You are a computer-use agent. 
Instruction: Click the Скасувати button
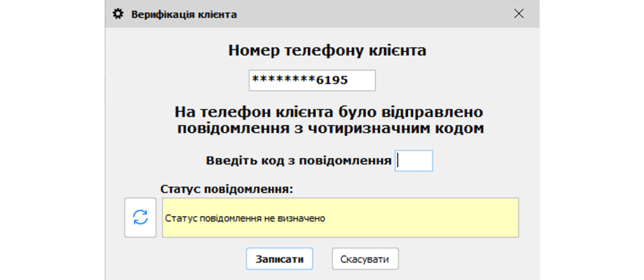coord(365,259)
